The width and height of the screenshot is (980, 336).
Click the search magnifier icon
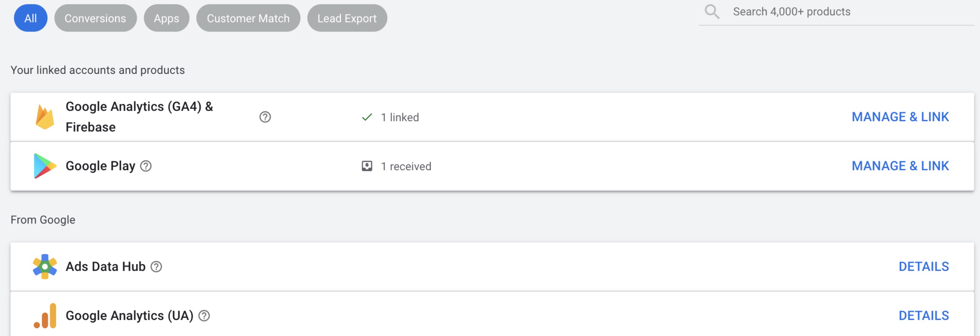click(712, 12)
